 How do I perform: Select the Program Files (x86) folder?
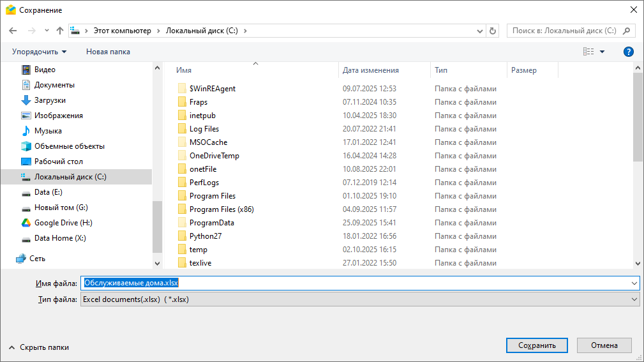221,209
